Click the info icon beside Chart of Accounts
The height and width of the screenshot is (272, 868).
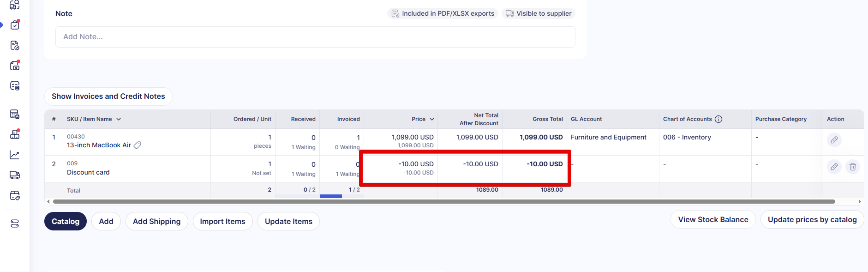tap(718, 119)
